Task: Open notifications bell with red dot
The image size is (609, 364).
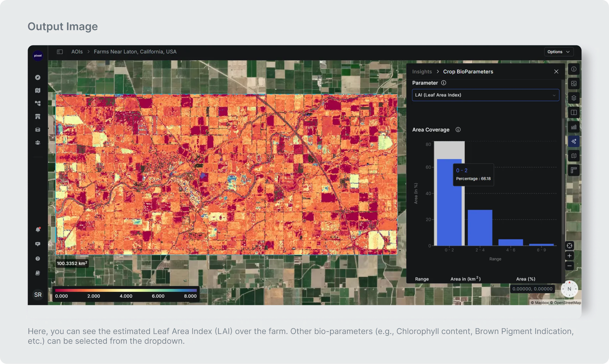Action: [38, 229]
